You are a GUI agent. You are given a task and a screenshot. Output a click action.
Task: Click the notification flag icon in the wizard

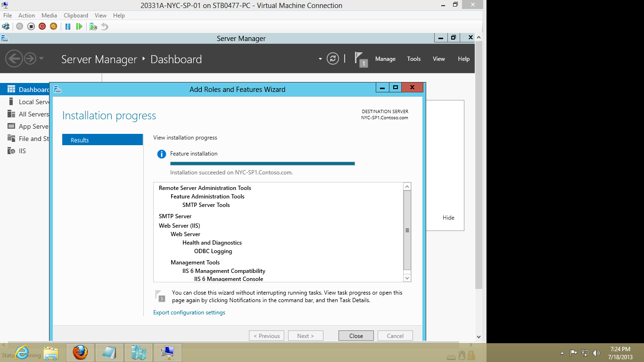(160, 296)
